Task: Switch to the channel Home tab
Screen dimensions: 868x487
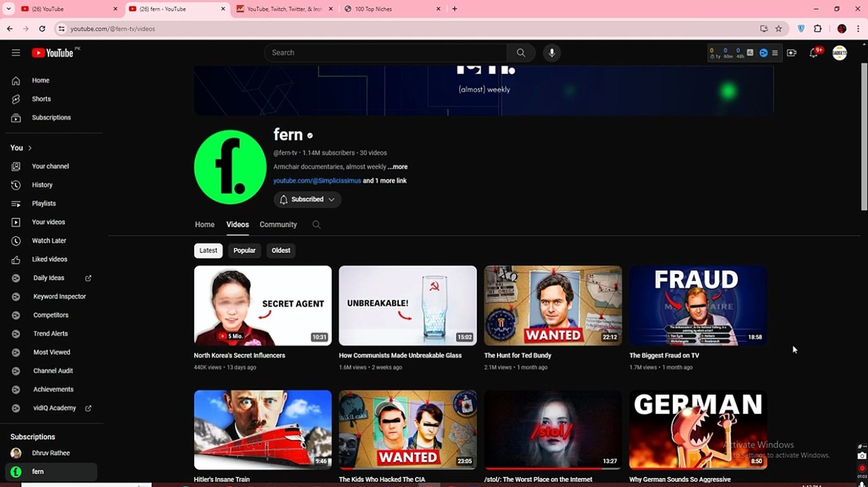Action: click(204, 225)
